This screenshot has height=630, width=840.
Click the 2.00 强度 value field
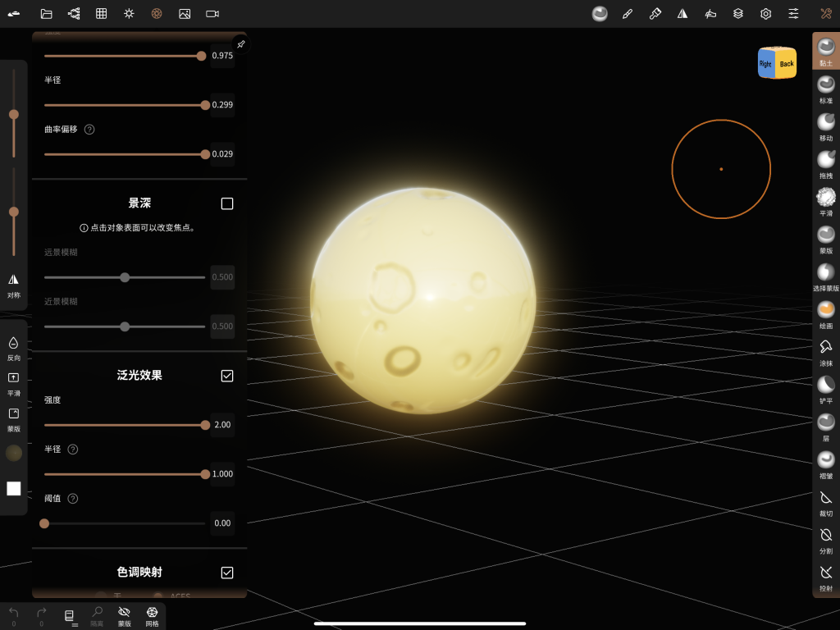[x=222, y=425]
